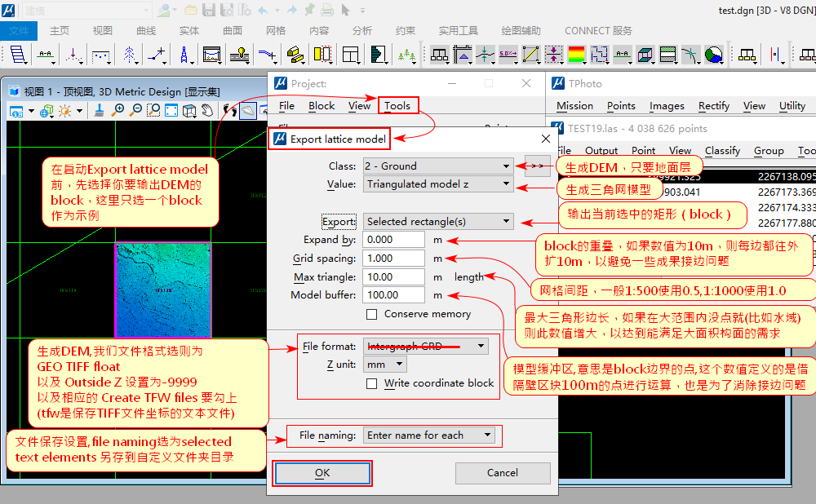Click the Print icon in quick access toolbar
This screenshot has height=504, width=816.
point(327,10)
